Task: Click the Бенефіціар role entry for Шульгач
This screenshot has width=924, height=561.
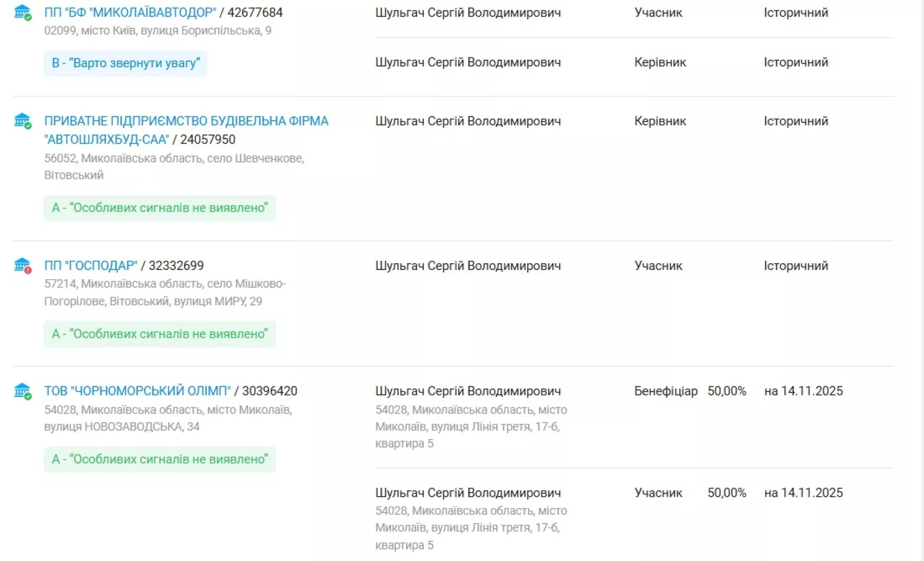Action: [665, 390]
